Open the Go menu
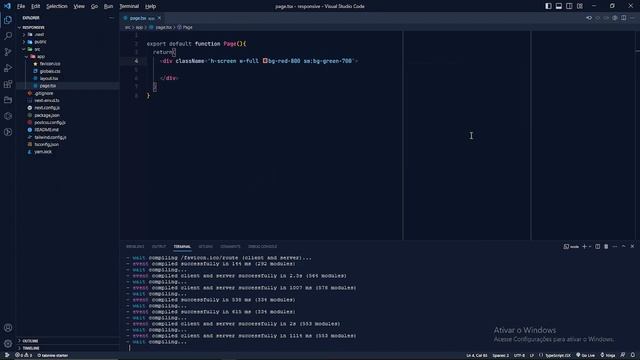This screenshot has width=640, height=360. (94, 7)
